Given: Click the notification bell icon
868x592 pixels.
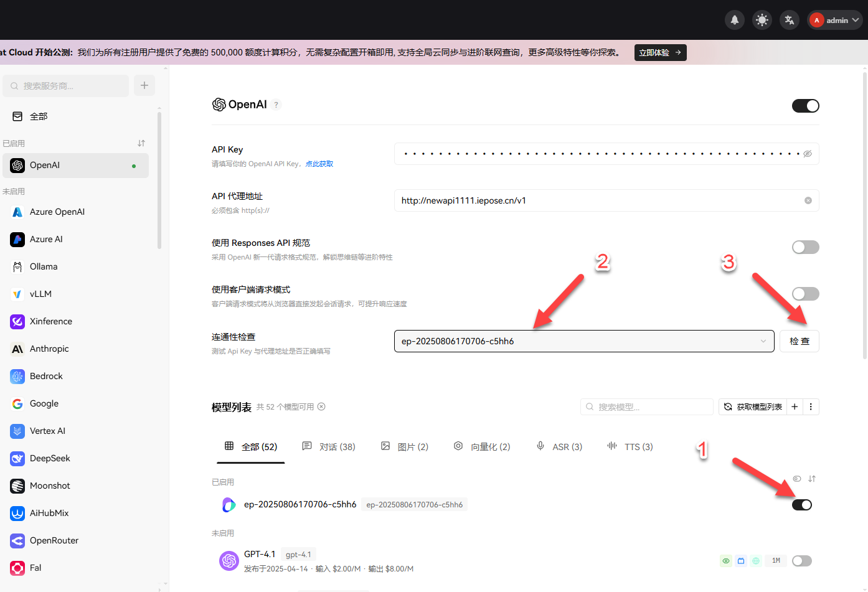Looking at the screenshot, I should pyautogui.click(x=734, y=19).
